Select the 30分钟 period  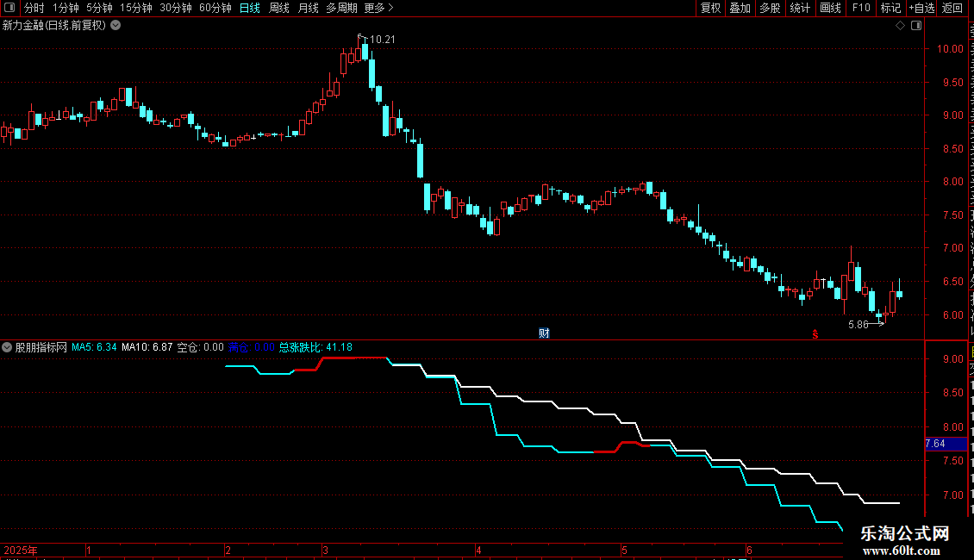coord(176,8)
